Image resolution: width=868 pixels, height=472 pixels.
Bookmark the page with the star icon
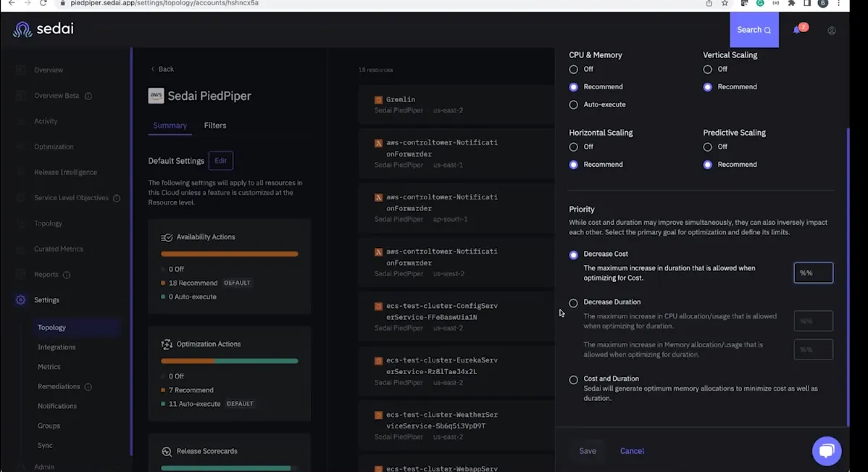(725, 4)
